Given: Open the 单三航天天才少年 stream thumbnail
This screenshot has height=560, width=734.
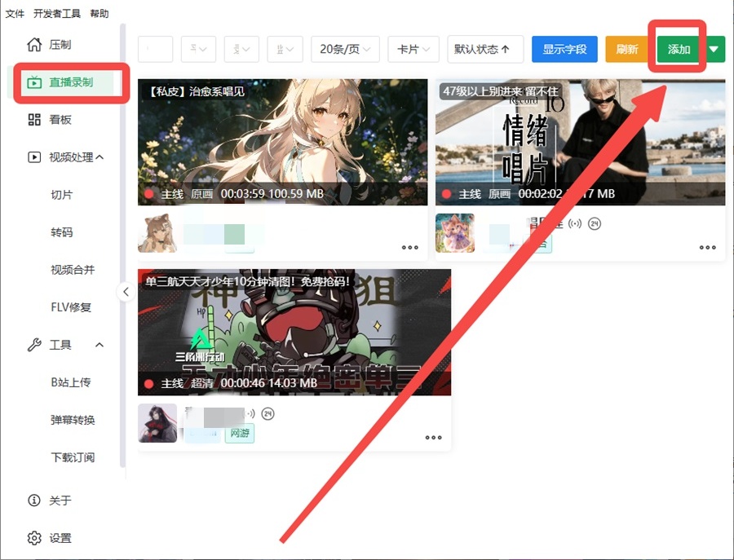Looking at the screenshot, I should [x=294, y=332].
